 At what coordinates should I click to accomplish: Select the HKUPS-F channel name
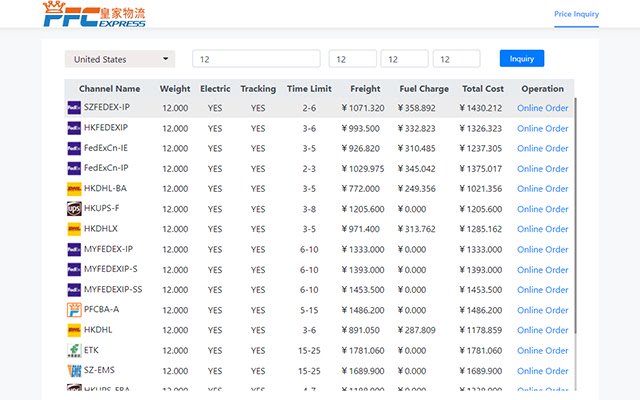(x=102, y=208)
